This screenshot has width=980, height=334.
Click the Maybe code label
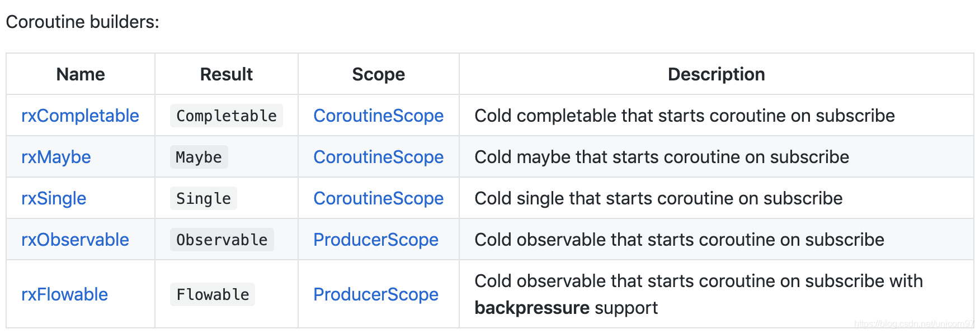click(x=199, y=157)
